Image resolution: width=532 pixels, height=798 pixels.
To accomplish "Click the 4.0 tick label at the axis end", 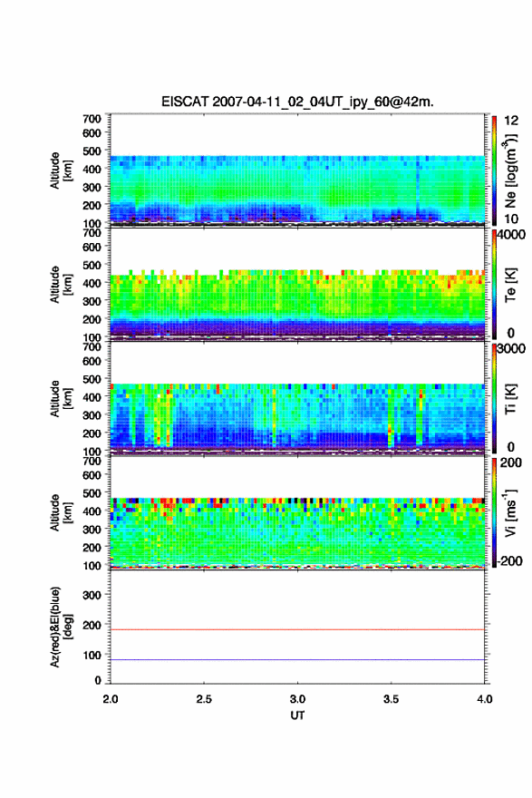I will (x=485, y=699).
